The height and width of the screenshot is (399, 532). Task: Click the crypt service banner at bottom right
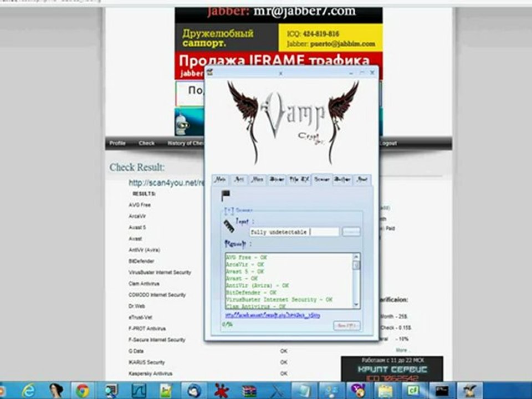point(392,369)
